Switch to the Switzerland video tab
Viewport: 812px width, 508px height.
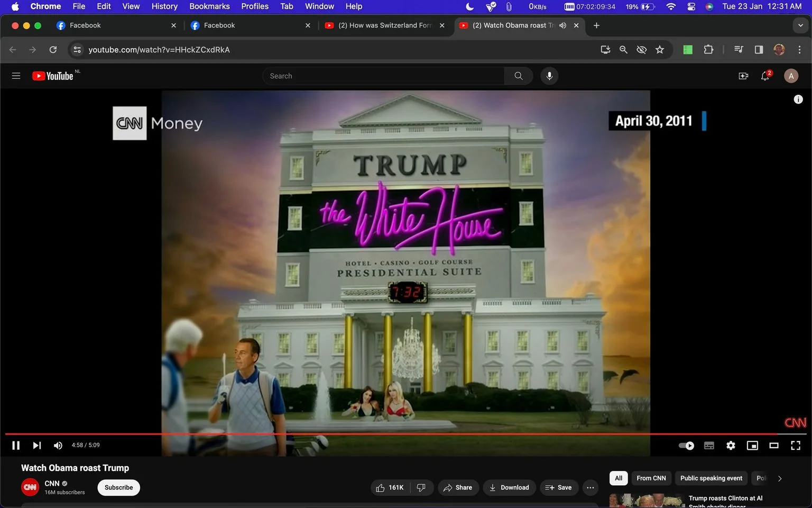coord(384,25)
